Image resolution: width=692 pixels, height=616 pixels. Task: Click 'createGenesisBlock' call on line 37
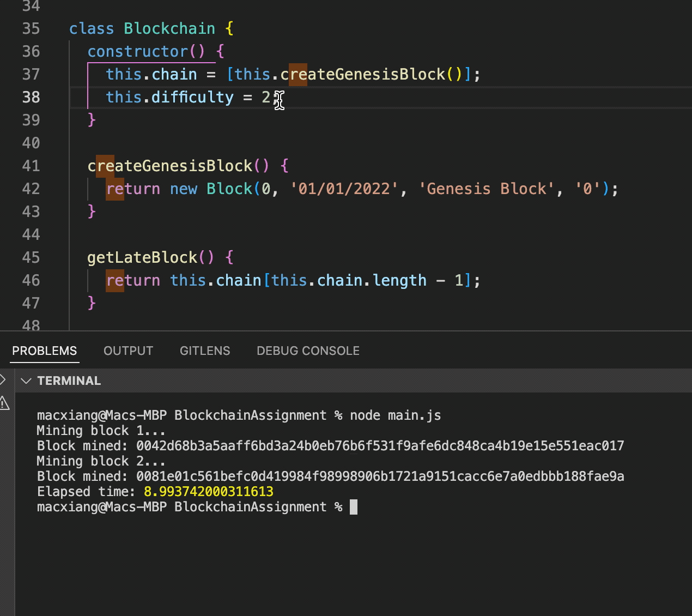pyautogui.click(x=363, y=74)
